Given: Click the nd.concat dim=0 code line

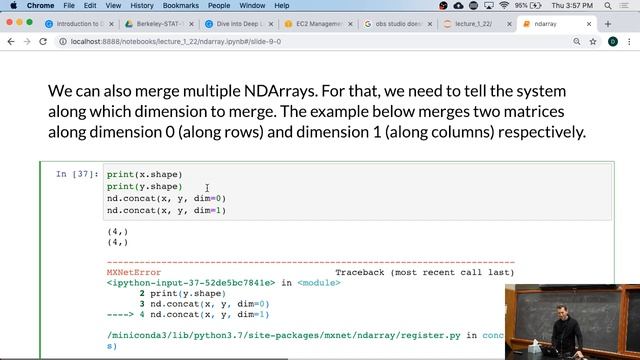Looking at the screenshot, I should pyautogui.click(x=166, y=198).
